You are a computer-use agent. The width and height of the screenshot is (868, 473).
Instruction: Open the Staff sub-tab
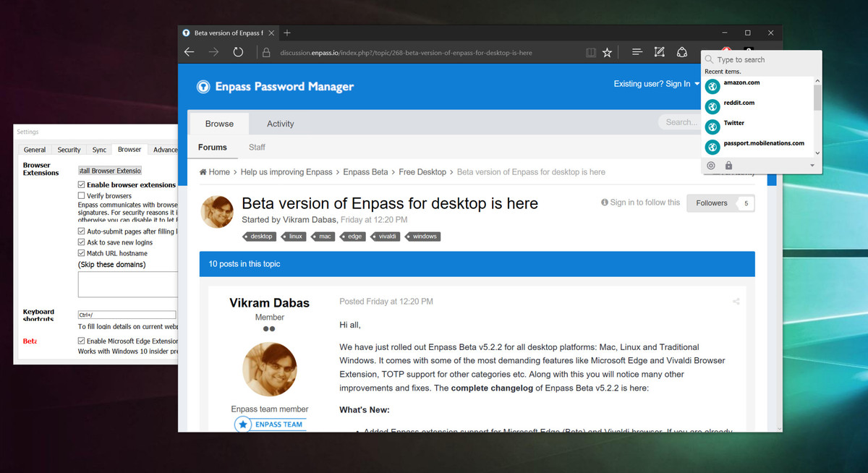(257, 147)
